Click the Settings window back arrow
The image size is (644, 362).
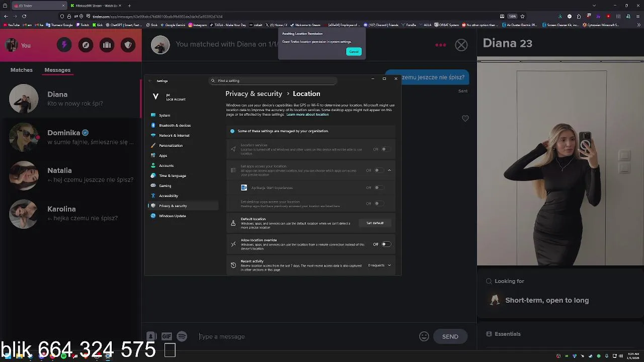coord(149,80)
